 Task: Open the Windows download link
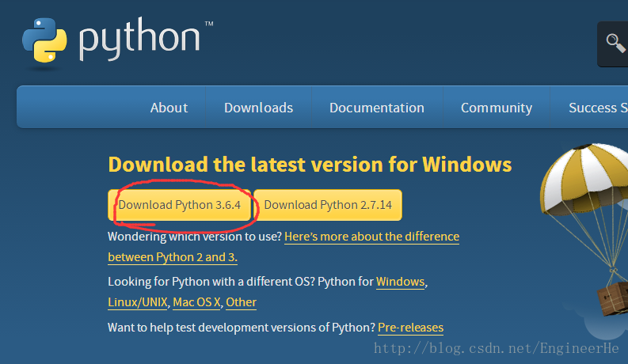click(x=400, y=282)
